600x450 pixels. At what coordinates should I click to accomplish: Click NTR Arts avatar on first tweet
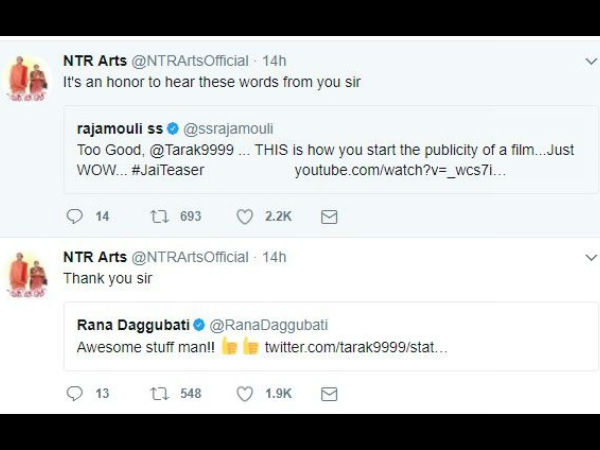[28, 74]
